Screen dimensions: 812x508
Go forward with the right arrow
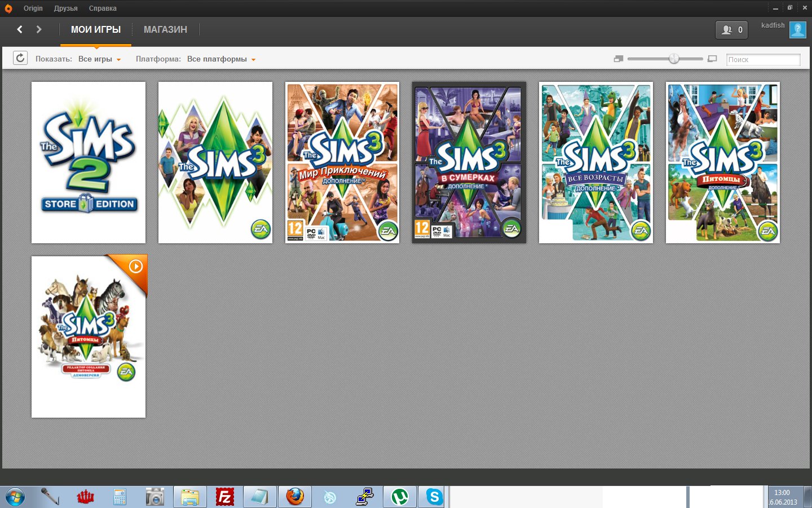click(39, 29)
